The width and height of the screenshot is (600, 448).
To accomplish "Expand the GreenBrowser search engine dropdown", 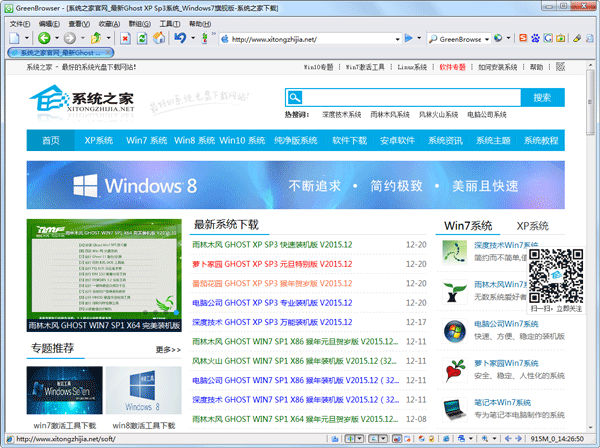I will [487, 38].
